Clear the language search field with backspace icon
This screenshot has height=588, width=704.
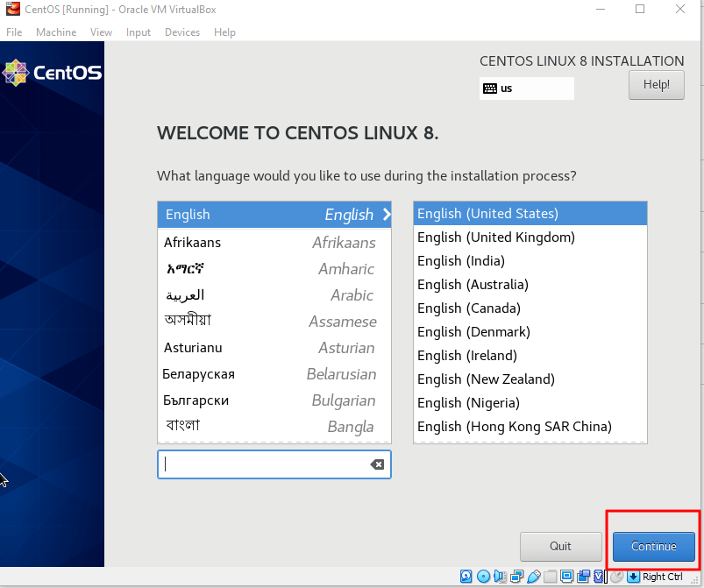(x=377, y=464)
